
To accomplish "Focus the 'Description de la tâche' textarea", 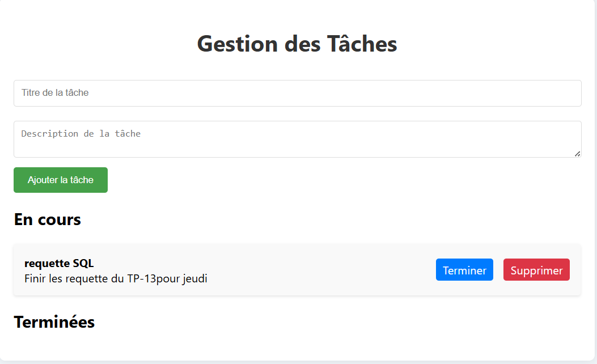I will tap(297, 139).
